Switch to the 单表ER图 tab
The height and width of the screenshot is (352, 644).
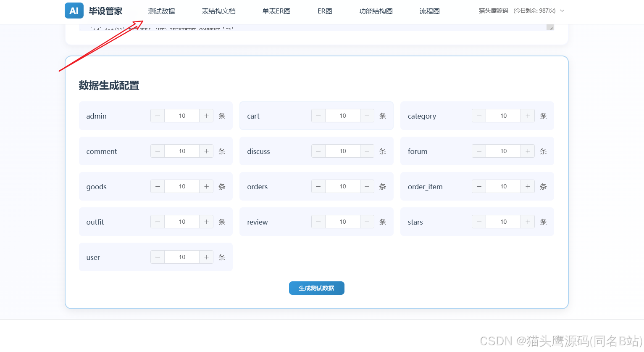(276, 11)
